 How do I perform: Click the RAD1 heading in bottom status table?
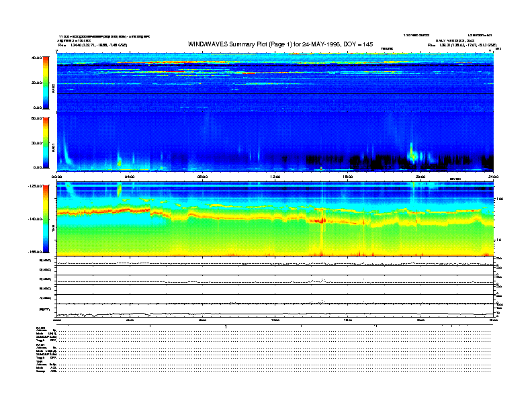coord(41,345)
